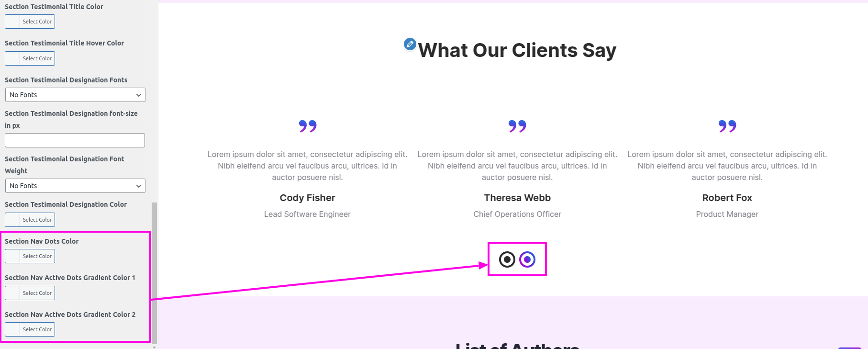The image size is (868, 349).
Task: Select the first black testimonial nav dot
Action: 507,259
